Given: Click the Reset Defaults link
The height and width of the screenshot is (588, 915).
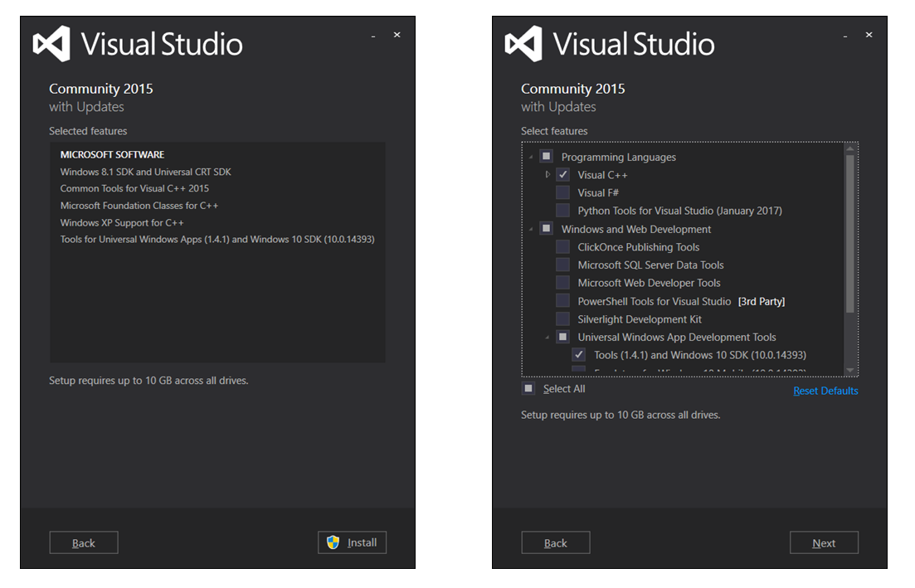Looking at the screenshot, I should pos(825,391).
